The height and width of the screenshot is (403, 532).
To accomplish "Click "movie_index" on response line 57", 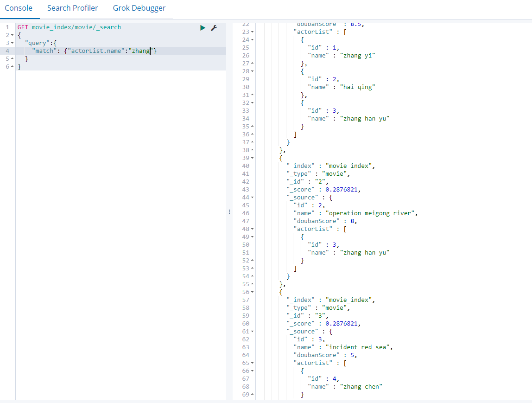I will coord(348,300).
